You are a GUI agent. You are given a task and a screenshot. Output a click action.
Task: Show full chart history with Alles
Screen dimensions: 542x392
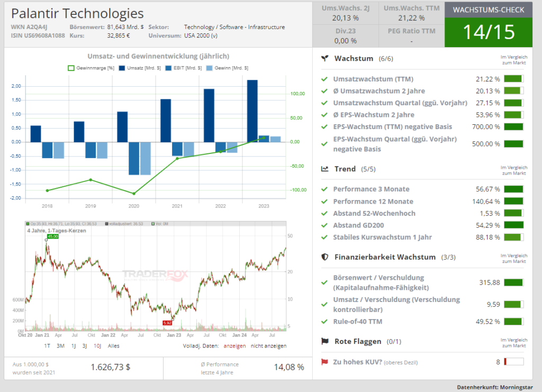(113, 346)
